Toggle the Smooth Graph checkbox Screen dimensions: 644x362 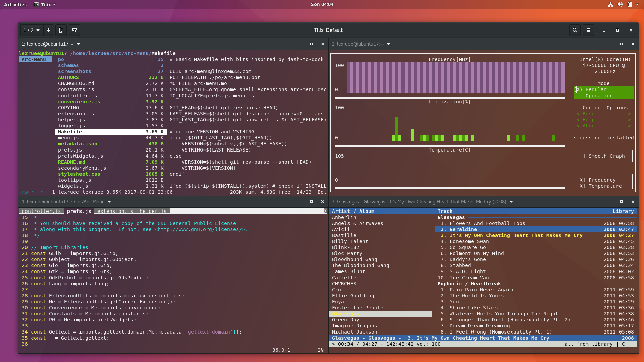tap(581, 156)
